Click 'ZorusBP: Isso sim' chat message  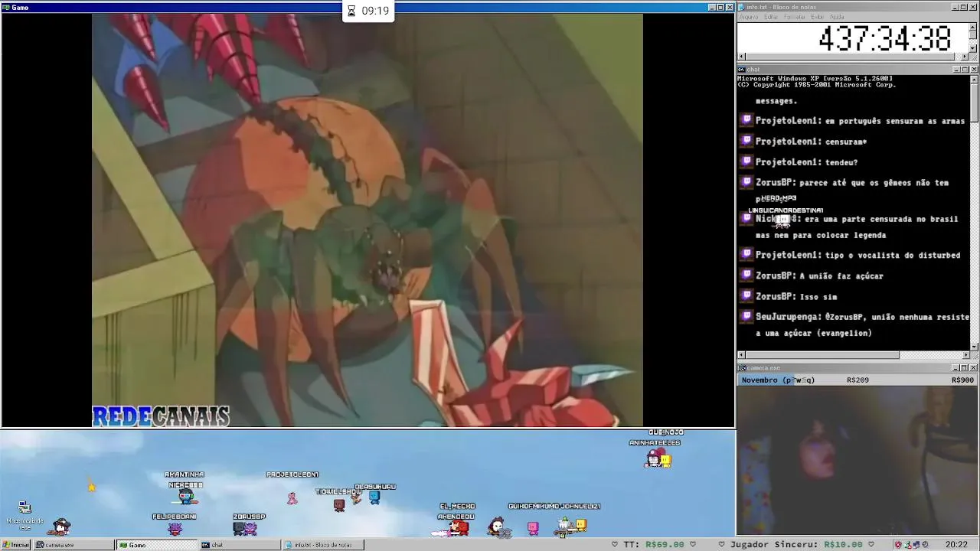(x=796, y=296)
